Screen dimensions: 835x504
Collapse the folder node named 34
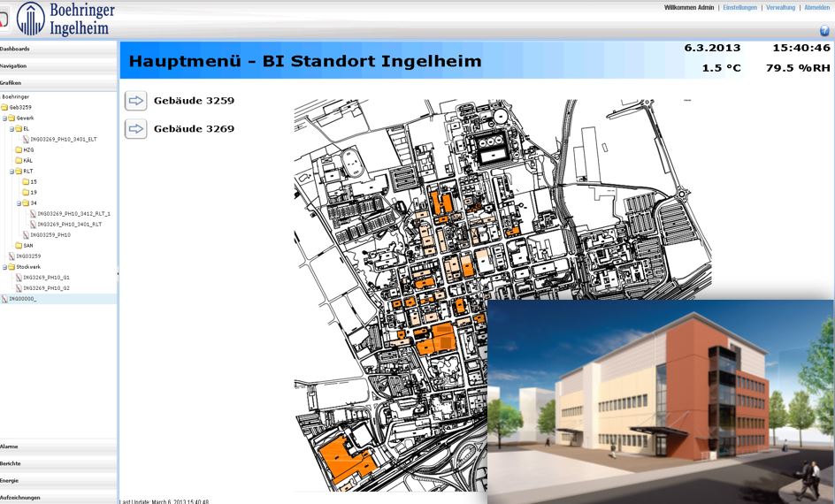point(19,203)
